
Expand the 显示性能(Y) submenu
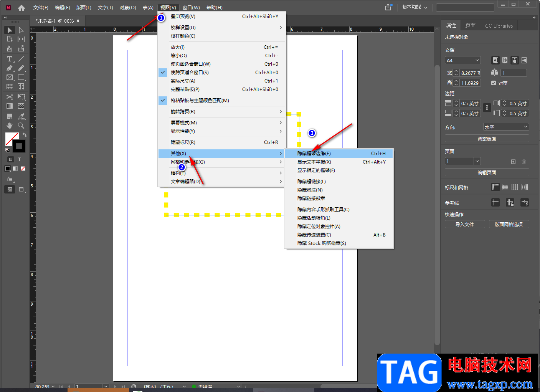point(222,131)
